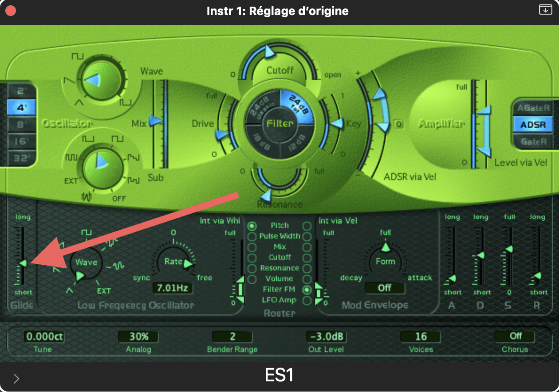559x392 pixels.
Task: Click the Analog 30% field
Action: tap(138, 337)
